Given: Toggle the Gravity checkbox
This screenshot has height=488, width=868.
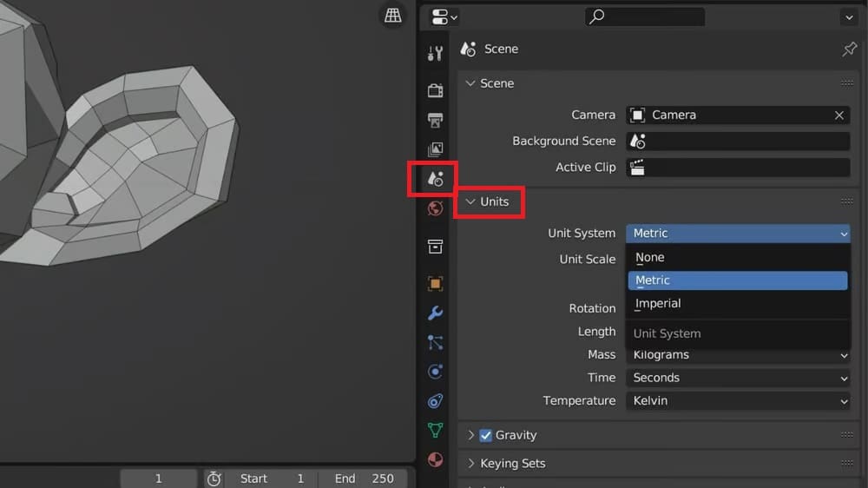Looking at the screenshot, I should click(x=485, y=435).
